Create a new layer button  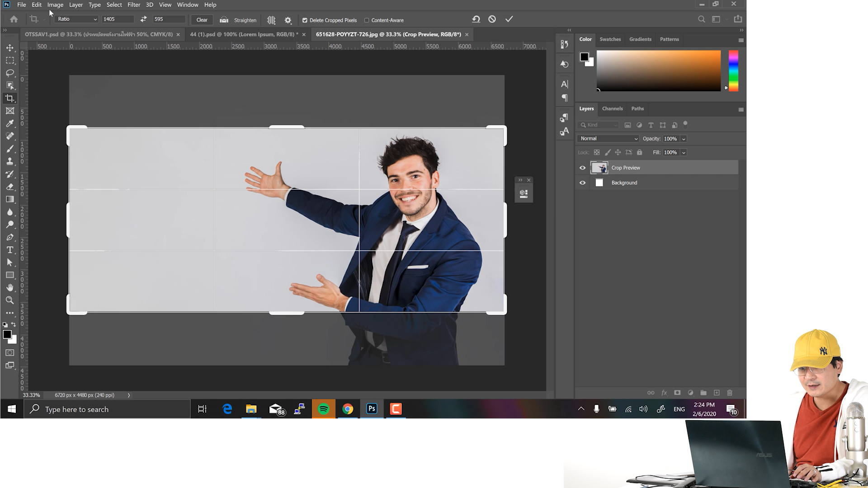point(717,393)
